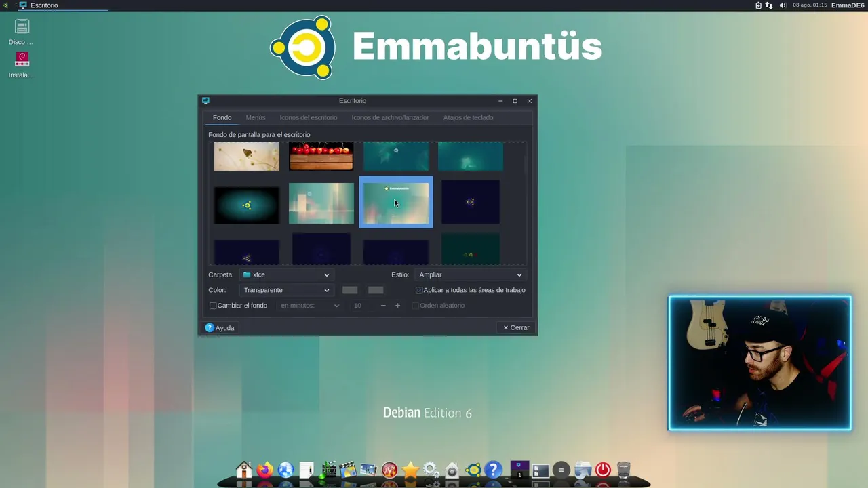Select the cherries wallpaper thumbnail

tap(321, 156)
